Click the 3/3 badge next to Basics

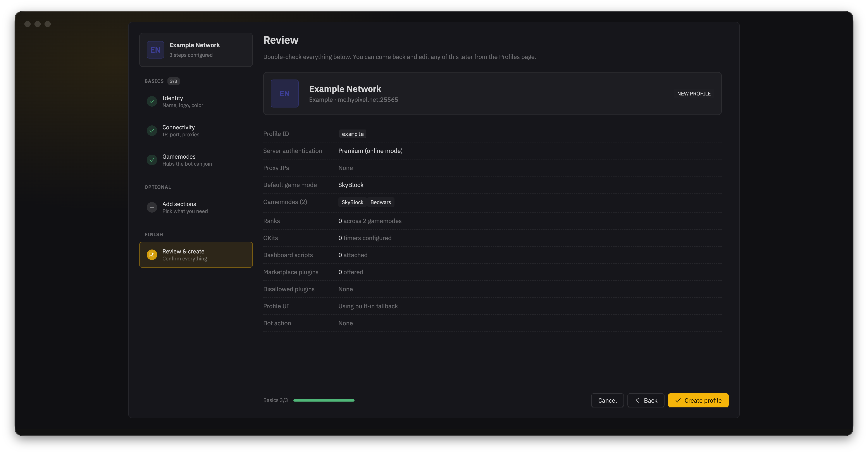pyautogui.click(x=174, y=81)
